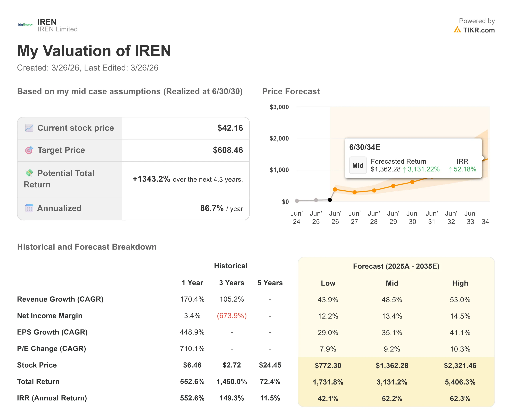This screenshot has width=512, height=420.
Task: Click the orange Jun '29 forecast data point
Action: (x=393, y=186)
